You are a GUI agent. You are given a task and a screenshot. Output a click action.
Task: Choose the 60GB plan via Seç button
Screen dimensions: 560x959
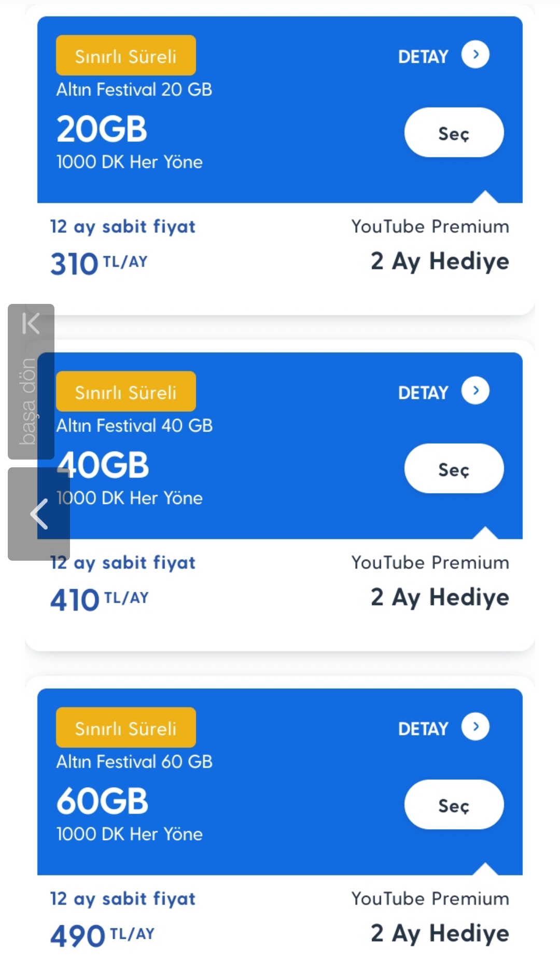(454, 805)
